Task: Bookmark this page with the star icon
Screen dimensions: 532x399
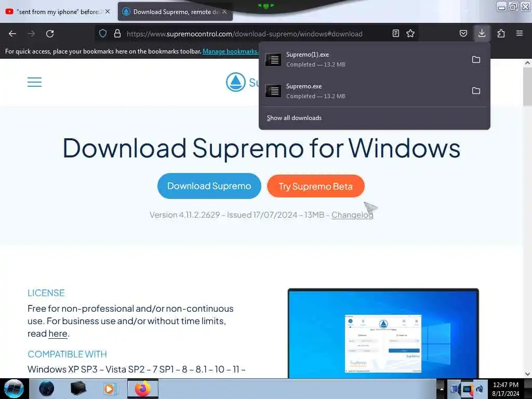Action: (410, 33)
